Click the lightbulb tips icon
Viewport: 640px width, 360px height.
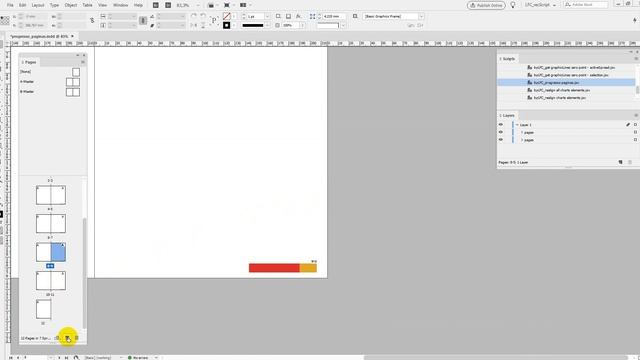coord(513,5)
